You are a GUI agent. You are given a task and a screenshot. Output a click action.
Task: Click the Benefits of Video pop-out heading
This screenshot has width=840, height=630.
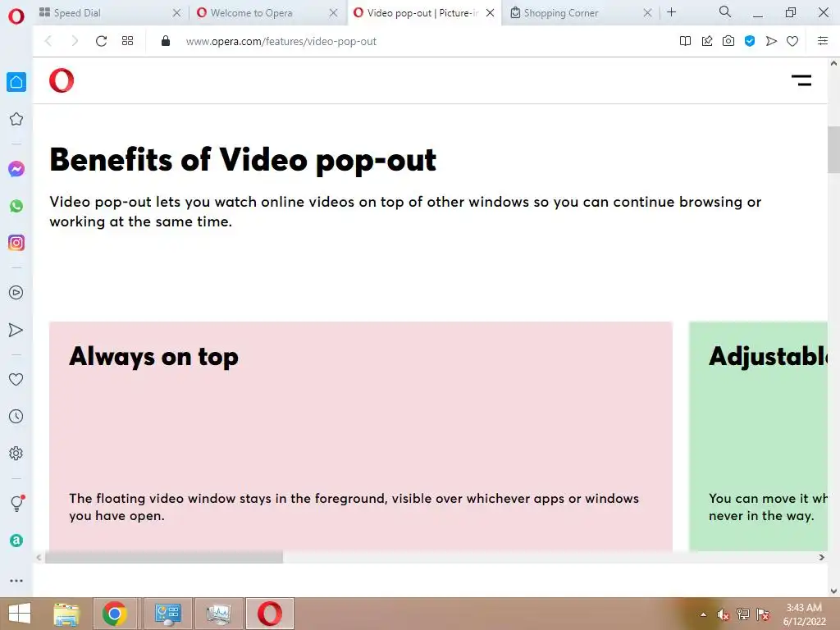[x=243, y=160]
